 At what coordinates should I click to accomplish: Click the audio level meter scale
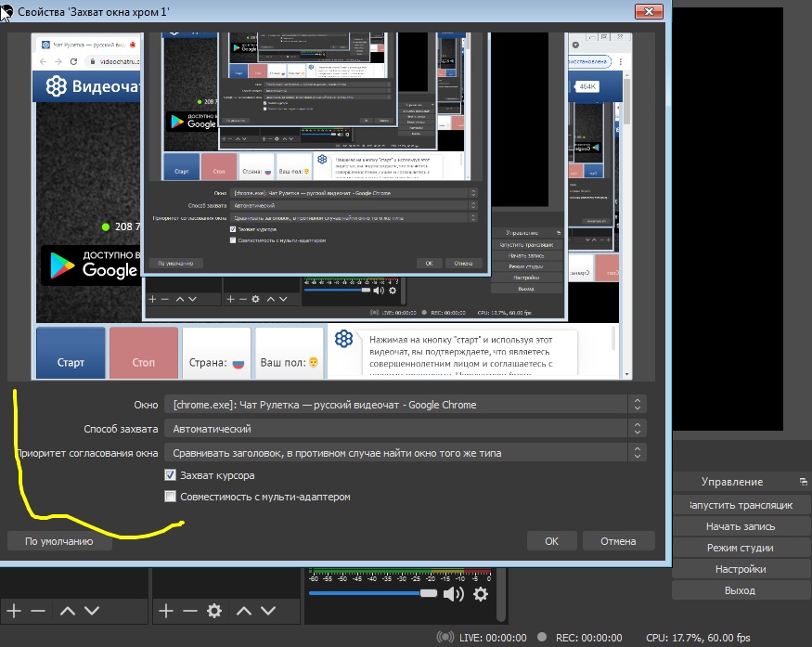399,576
